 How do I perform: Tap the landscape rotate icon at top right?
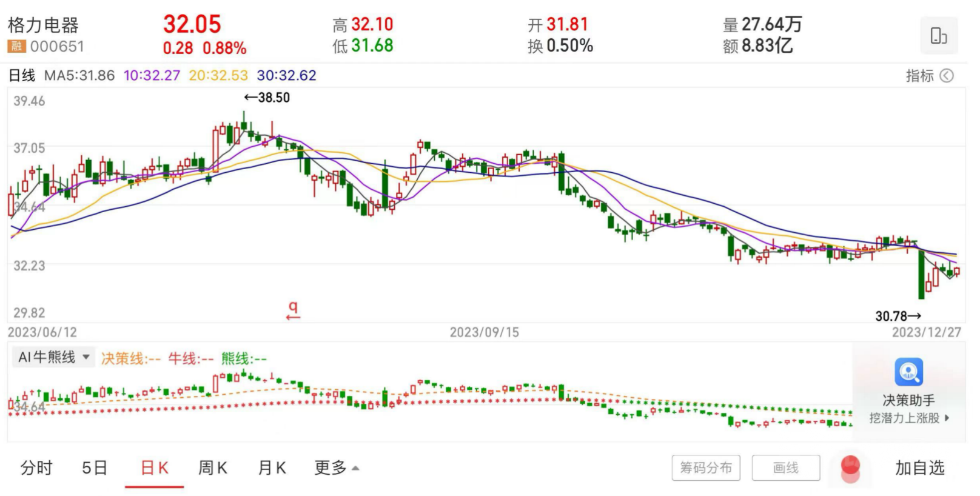pos(938,36)
